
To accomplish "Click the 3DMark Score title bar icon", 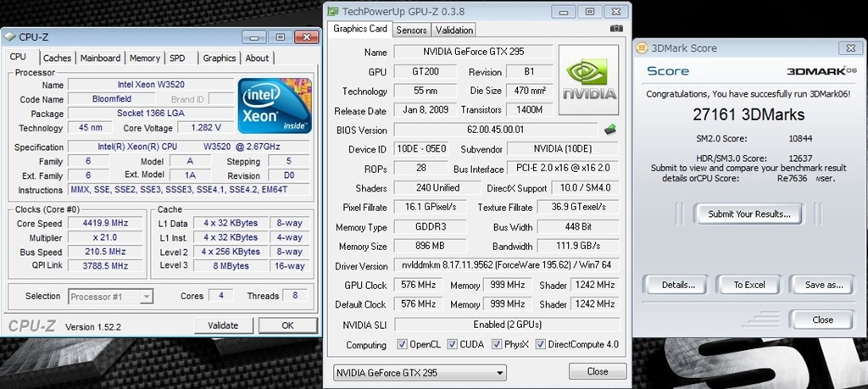I will [642, 48].
